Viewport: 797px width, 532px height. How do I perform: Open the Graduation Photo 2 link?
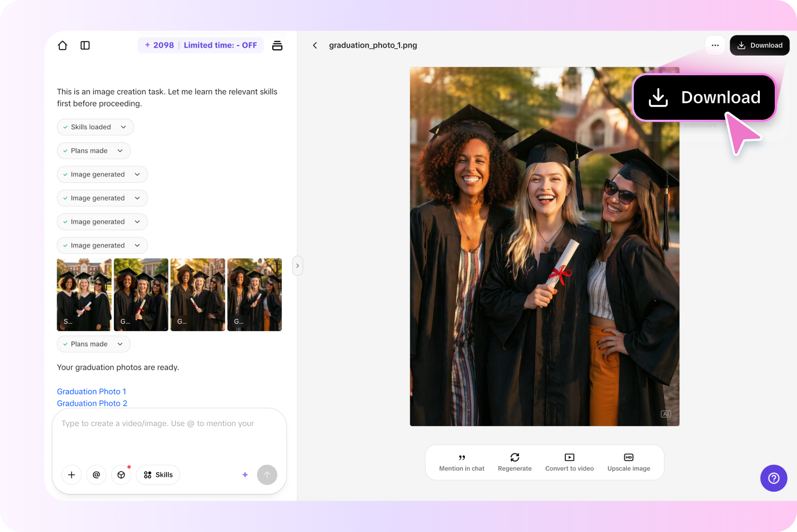(92, 403)
